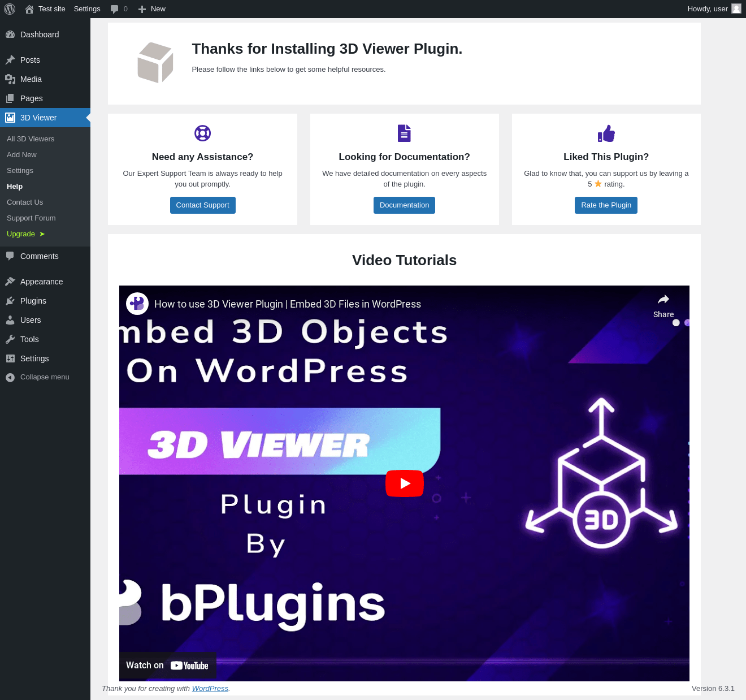Click the Media library icon
Image resolution: width=746 pixels, height=700 pixels.
coord(10,79)
